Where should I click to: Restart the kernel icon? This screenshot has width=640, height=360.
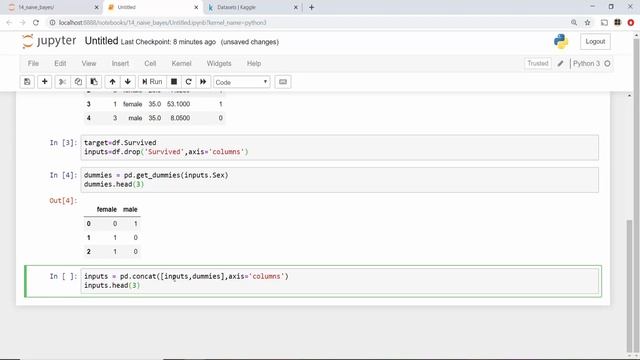[x=189, y=82]
